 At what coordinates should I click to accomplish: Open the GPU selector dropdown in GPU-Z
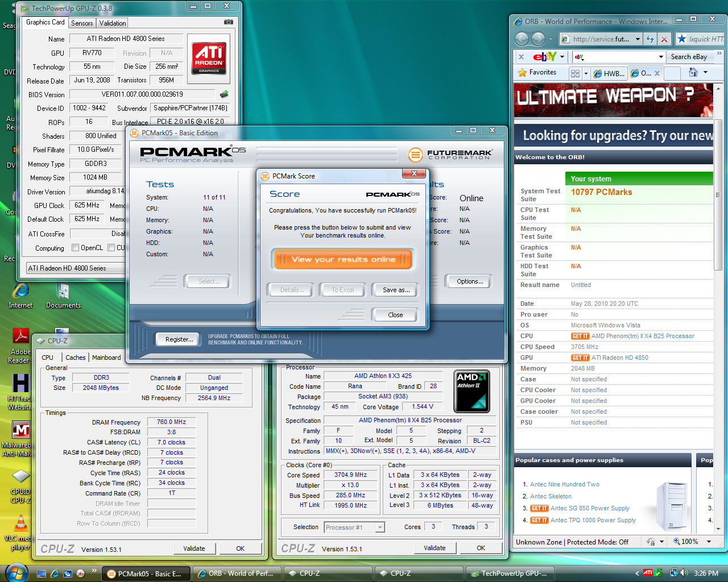(76, 268)
